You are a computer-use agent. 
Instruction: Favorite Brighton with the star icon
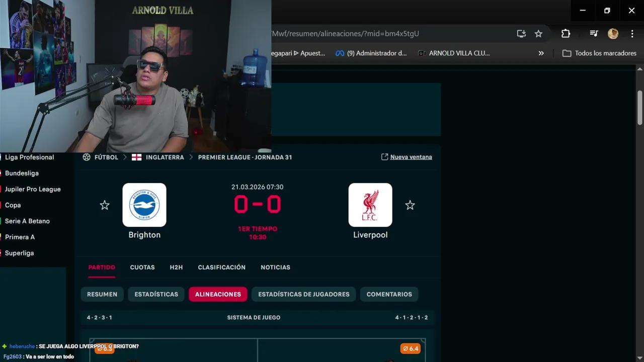click(x=104, y=205)
